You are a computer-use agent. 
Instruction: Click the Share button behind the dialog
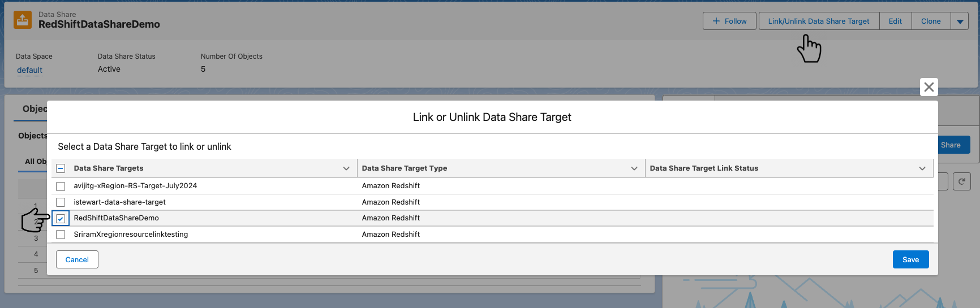[954, 145]
